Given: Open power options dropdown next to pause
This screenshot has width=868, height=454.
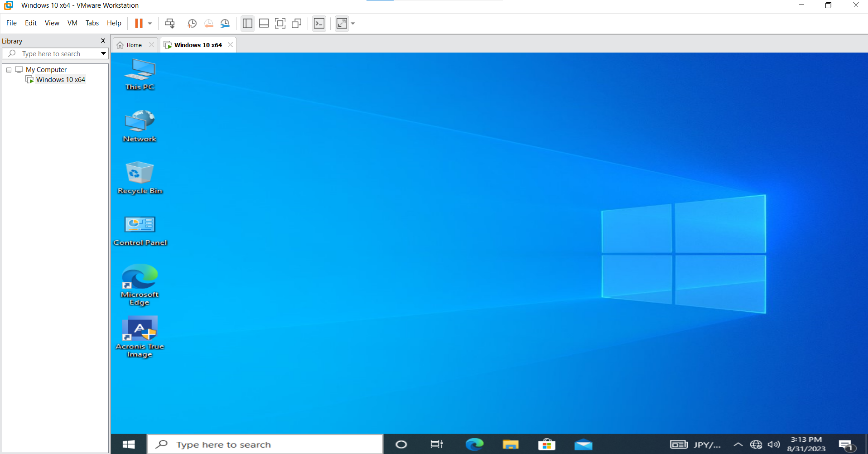Looking at the screenshot, I should [150, 23].
